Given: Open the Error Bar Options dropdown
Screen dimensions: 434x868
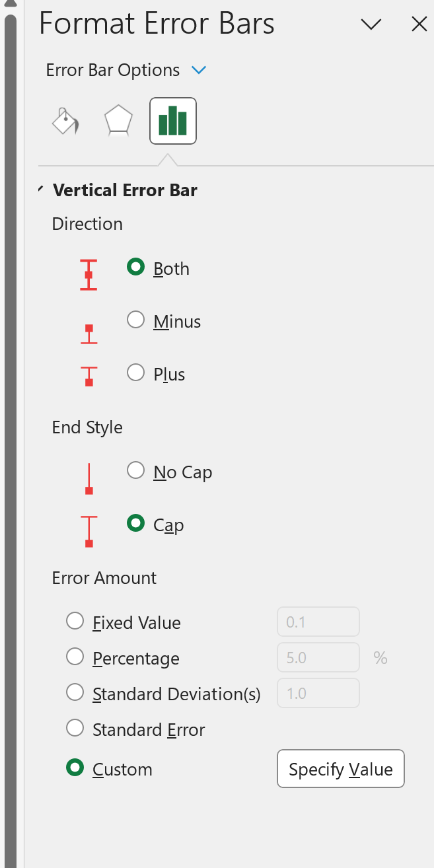Looking at the screenshot, I should [x=198, y=69].
